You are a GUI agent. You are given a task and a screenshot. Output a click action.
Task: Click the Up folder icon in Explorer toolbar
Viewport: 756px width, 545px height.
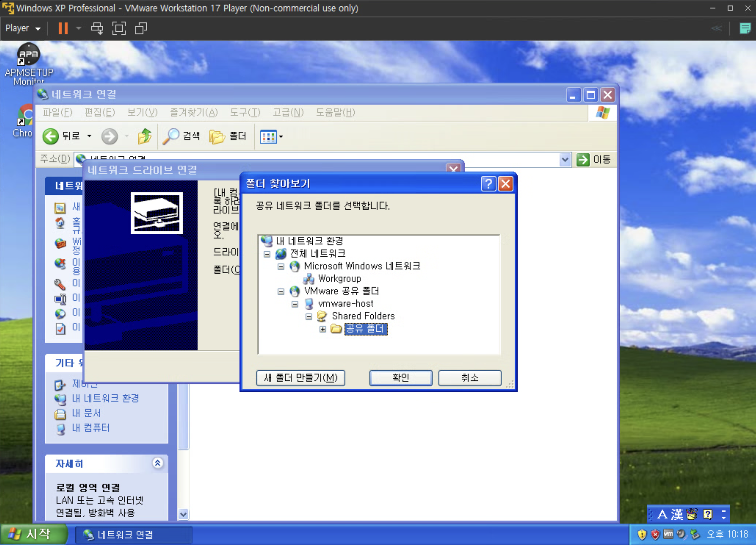[x=145, y=136]
